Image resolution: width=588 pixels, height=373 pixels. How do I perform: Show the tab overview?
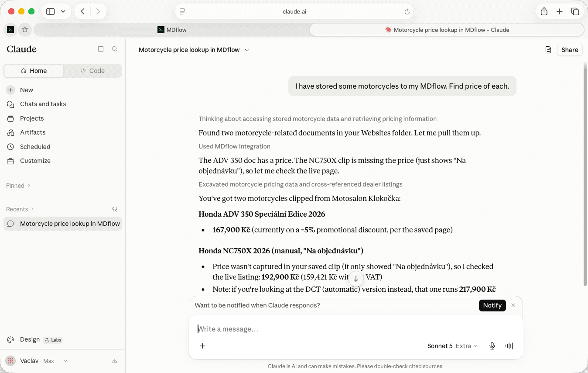pyautogui.click(x=575, y=12)
